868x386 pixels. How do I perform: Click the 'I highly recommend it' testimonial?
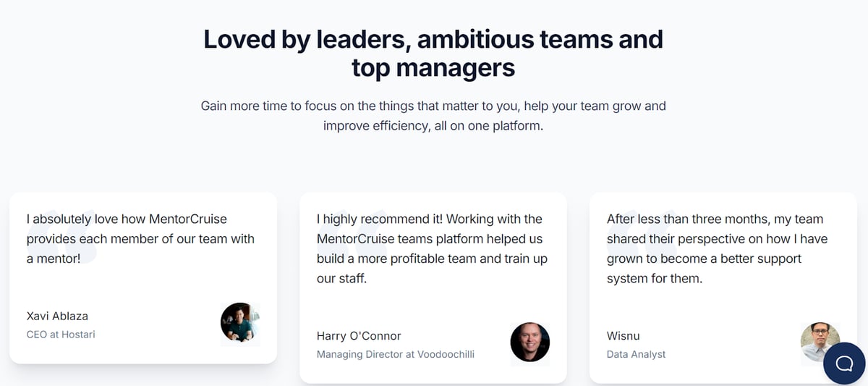coord(432,248)
